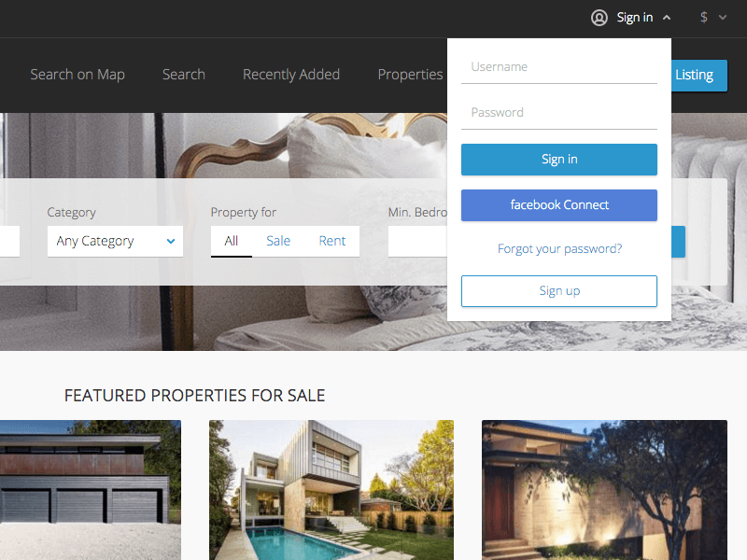Click the Sign up button

coord(558,291)
